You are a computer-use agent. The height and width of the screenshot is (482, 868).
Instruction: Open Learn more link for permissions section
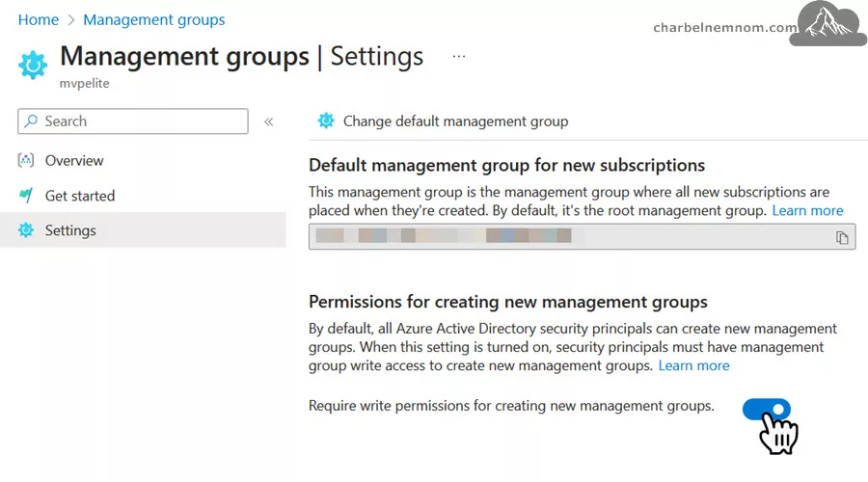click(x=693, y=365)
